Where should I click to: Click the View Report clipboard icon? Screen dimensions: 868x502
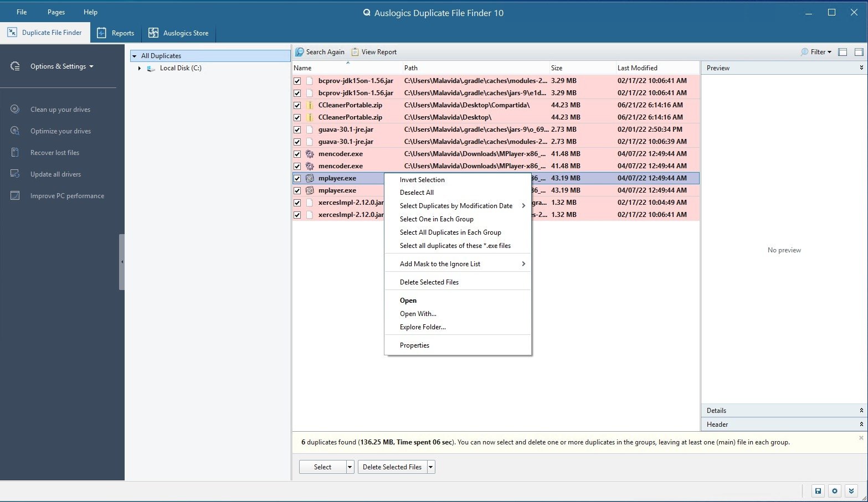pyautogui.click(x=355, y=51)
